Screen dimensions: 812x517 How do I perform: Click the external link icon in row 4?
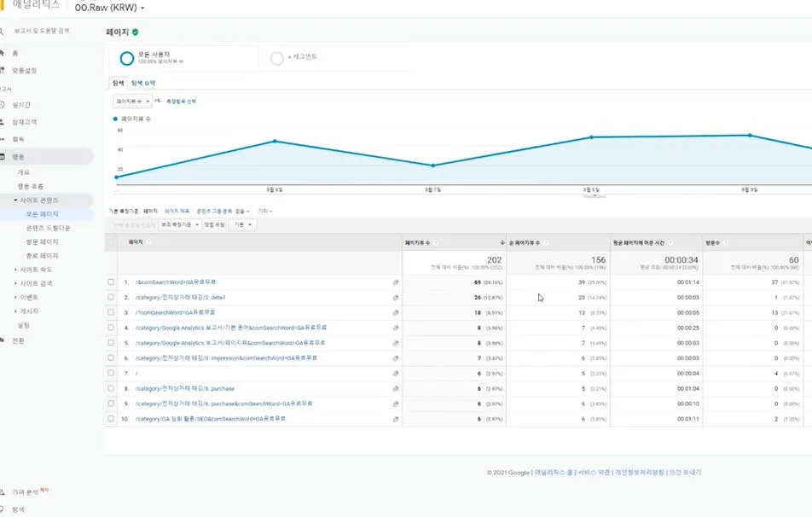[396, 328]
